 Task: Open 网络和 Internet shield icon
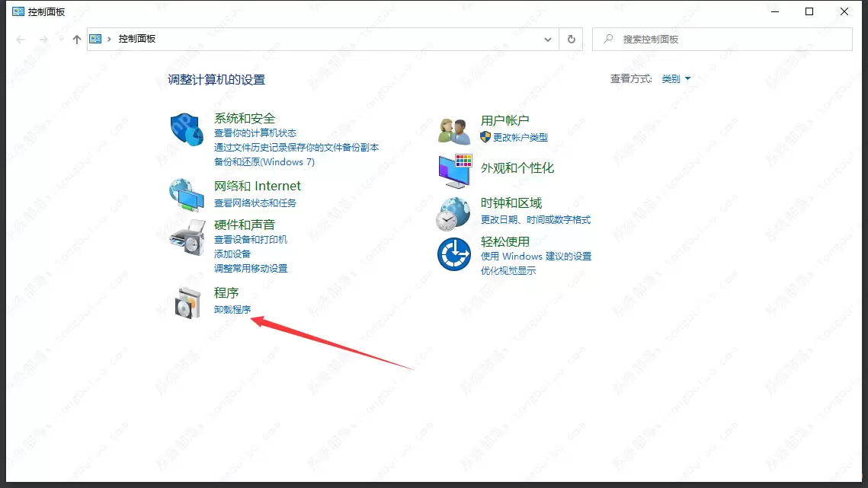coord(187,193)
